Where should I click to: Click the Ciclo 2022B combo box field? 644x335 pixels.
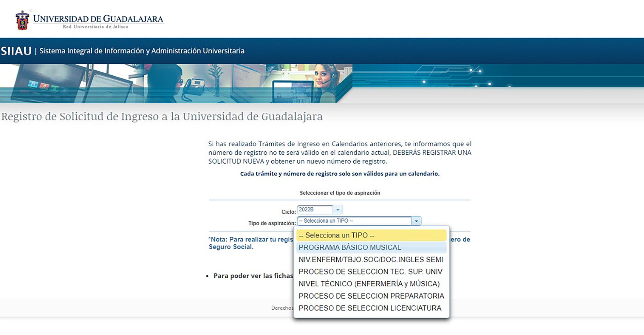314,210
